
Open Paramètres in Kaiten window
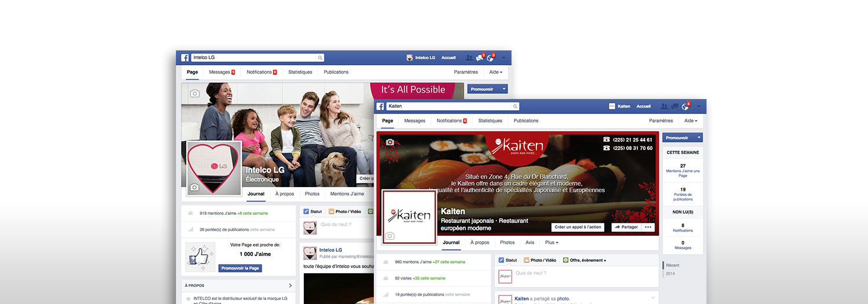pos(661,121)
